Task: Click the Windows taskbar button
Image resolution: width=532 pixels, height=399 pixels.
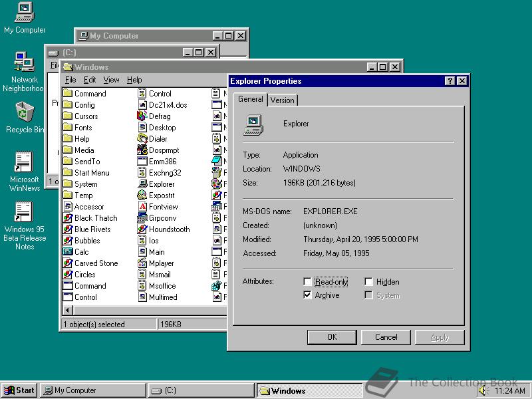Action: (x=309, y=390)
